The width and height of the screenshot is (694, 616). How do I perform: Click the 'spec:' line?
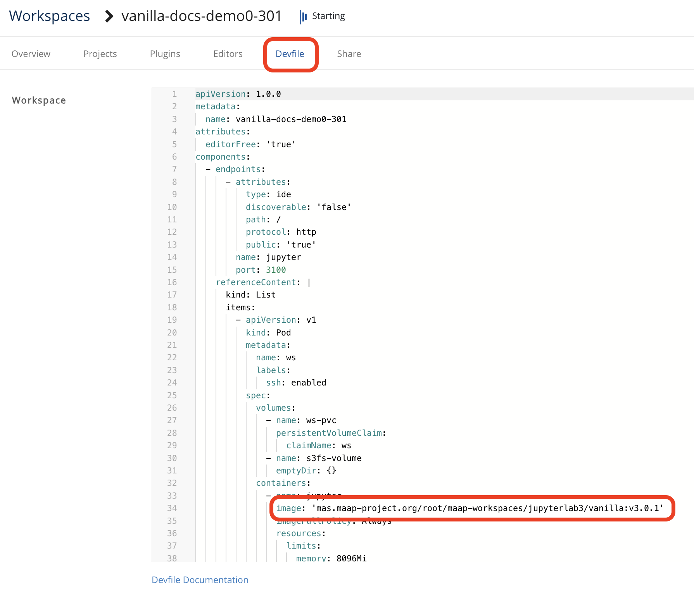(258, 396)
